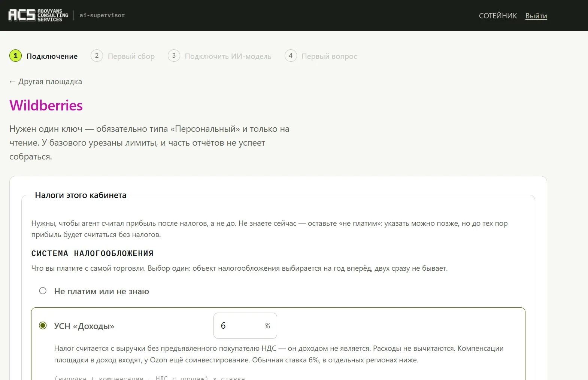Click the paragraph starting 'Нужен один ключ'
The width and height of the screenshot is (588, 380).
(149, 143)
